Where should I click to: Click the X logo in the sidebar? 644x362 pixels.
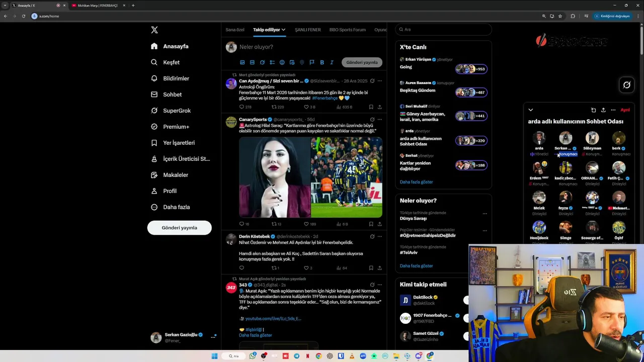[154, 30]
